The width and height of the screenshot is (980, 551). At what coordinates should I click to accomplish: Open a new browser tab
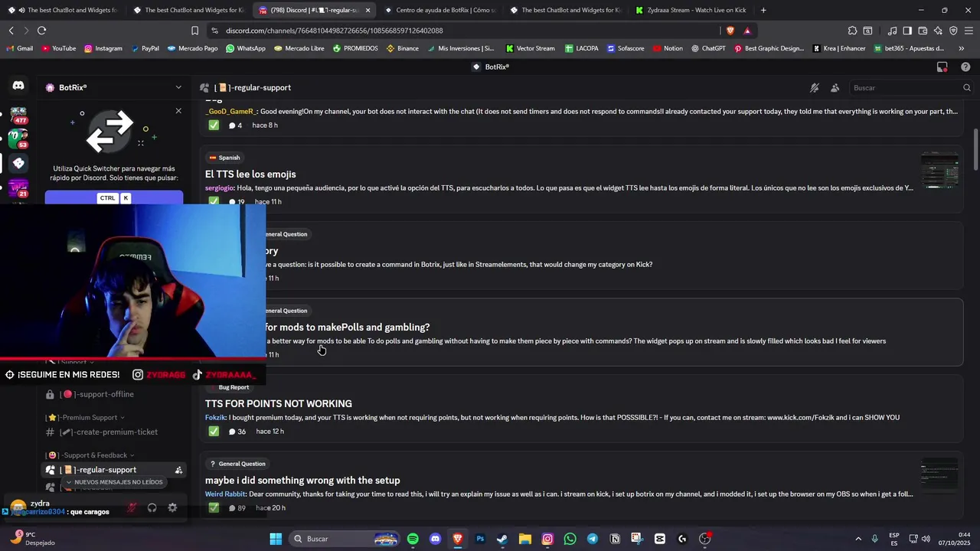tap(763, 10)
